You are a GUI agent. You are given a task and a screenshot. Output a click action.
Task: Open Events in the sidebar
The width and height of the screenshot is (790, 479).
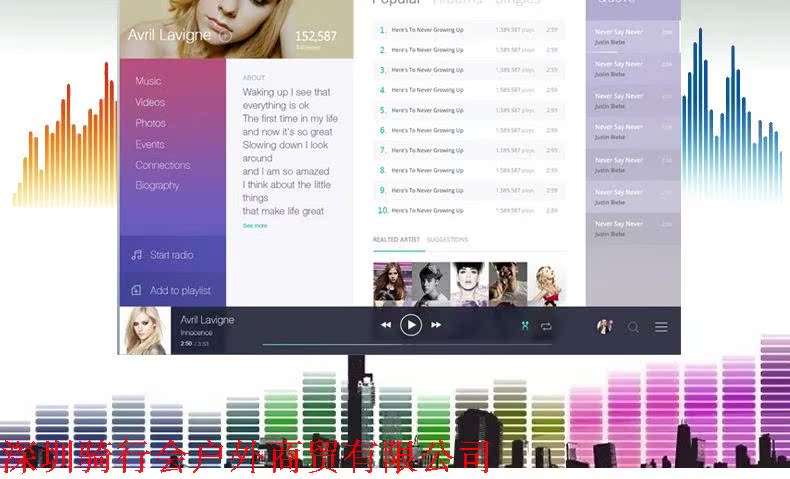click(150, 145)
